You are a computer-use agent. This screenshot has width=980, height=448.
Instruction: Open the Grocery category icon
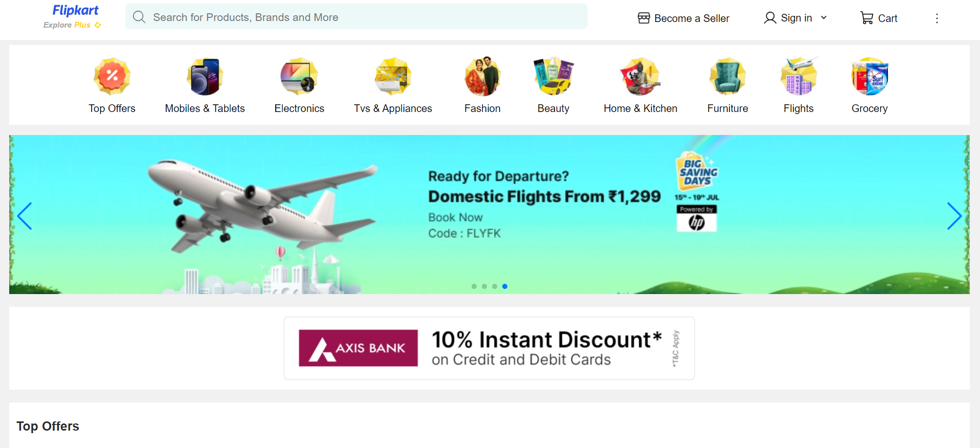click(870, 76)
